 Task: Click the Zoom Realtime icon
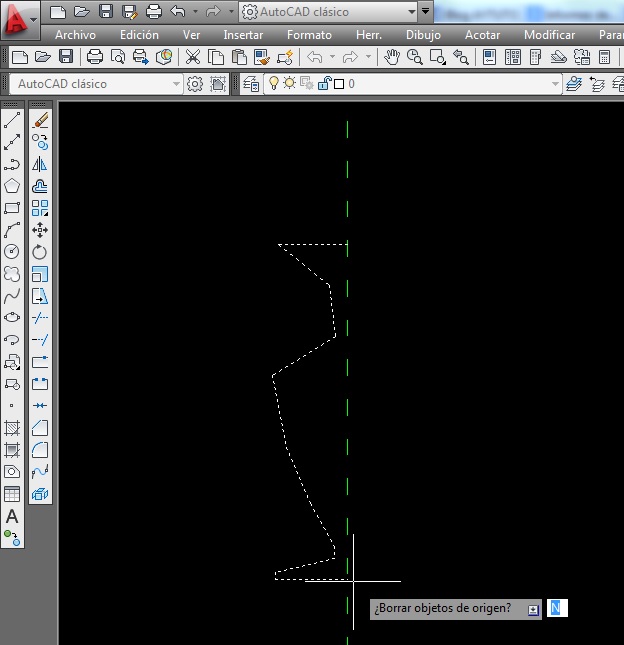414,57
